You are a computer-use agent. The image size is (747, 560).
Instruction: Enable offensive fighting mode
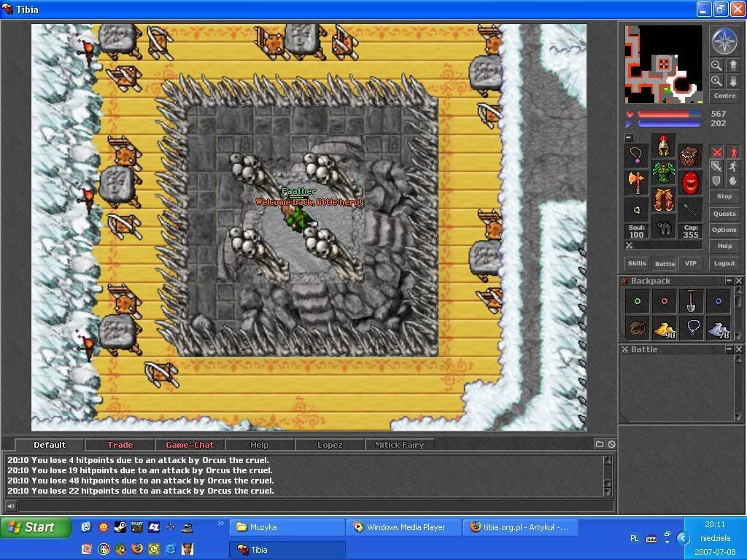(x=716, y=152)
